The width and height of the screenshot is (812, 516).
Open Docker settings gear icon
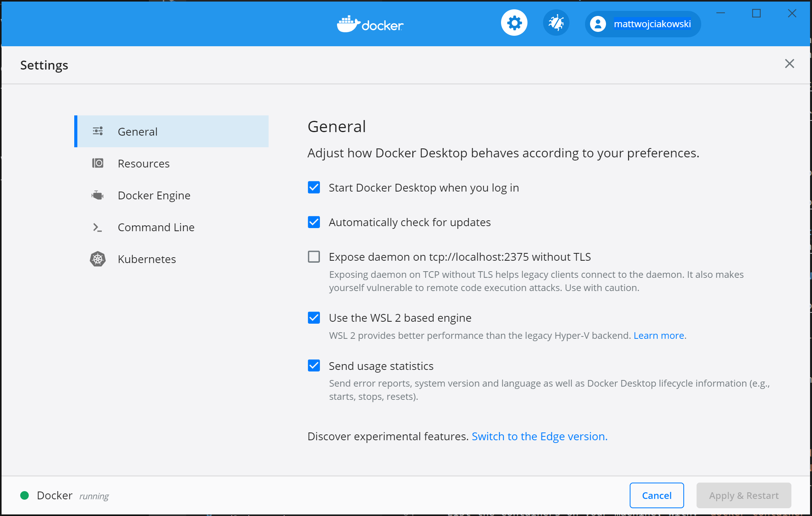(514, 24)
